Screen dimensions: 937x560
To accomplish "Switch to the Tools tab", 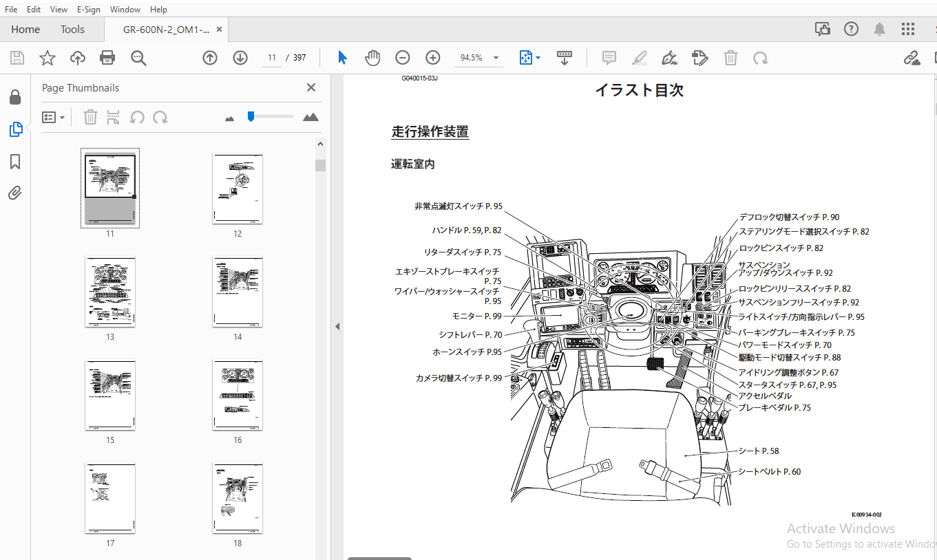I will point(72,29).
